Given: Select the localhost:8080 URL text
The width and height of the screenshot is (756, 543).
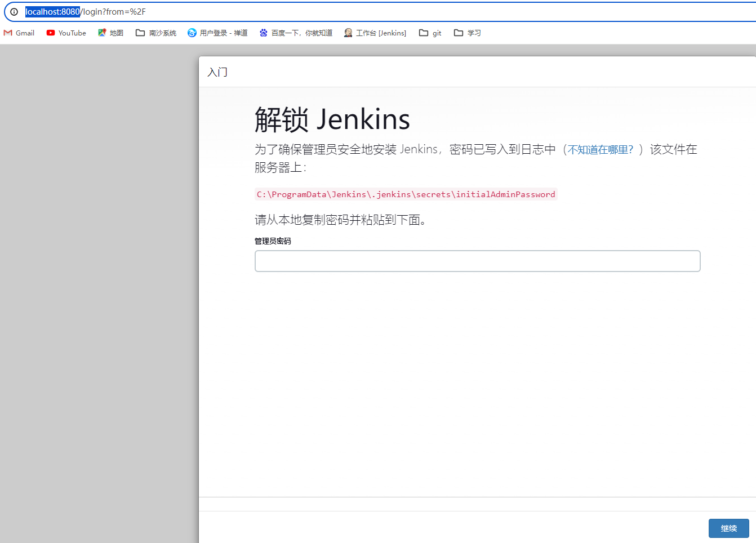Looking at the screenshot, I should pos(52,12).
